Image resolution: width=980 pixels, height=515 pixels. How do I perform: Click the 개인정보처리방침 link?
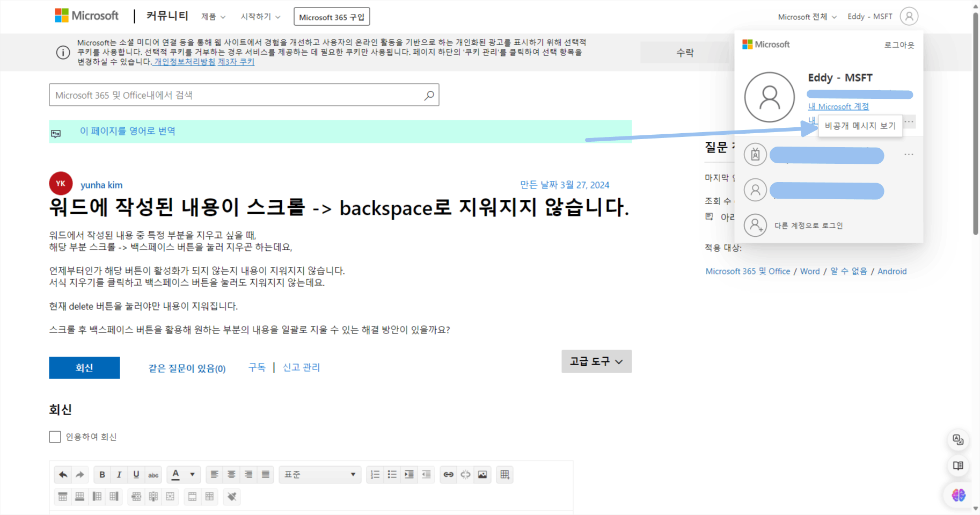(x=184, y=62)
